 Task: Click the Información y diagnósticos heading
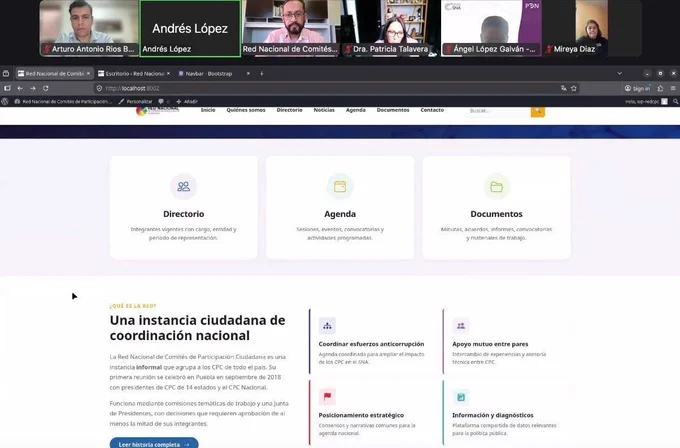pos(493,415)
